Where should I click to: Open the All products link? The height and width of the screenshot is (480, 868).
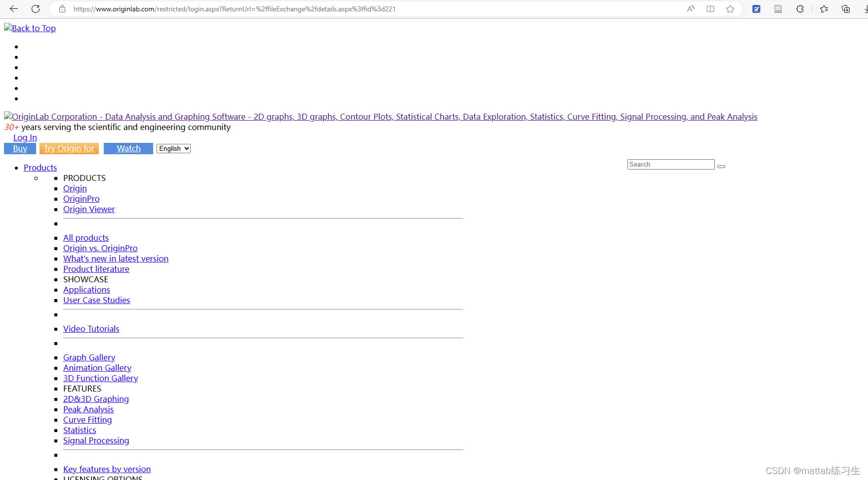point(86,238)
